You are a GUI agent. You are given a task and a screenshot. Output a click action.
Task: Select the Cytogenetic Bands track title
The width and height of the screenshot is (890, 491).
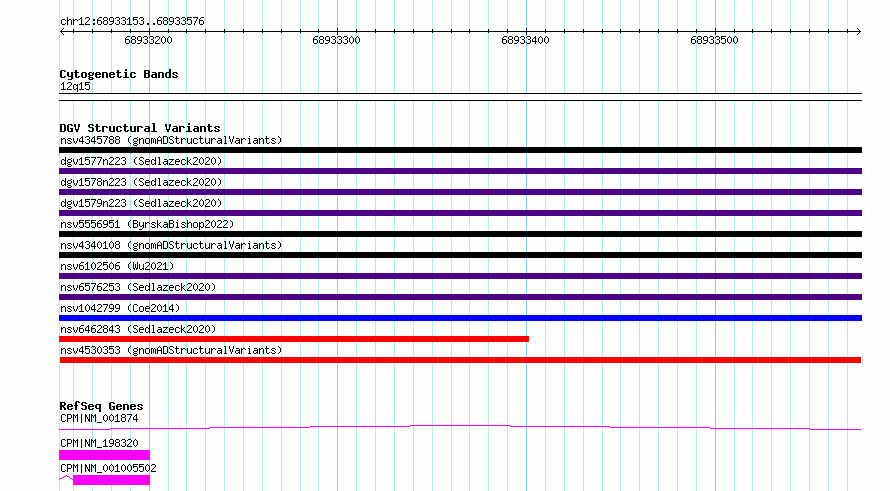(119, 74)
